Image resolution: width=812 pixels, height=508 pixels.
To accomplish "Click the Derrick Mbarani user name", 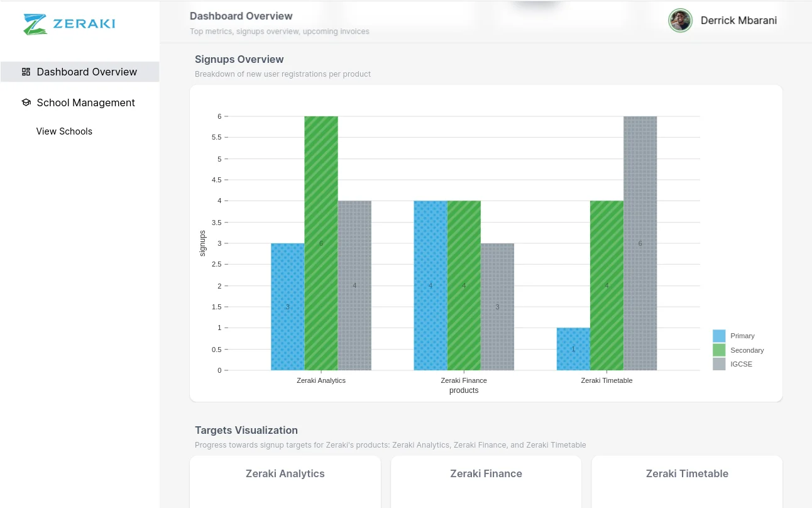I will tap(738, 20).
